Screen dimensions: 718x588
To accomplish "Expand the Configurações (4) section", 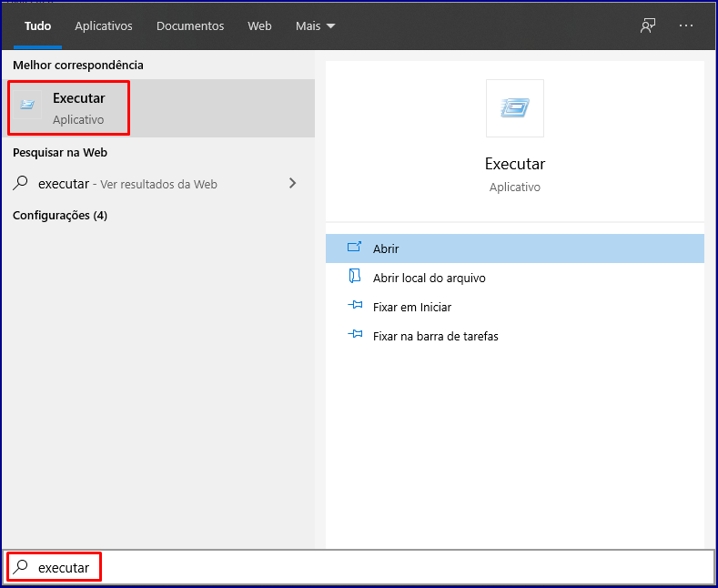I will pyautogui.click(x=60, y=216).
